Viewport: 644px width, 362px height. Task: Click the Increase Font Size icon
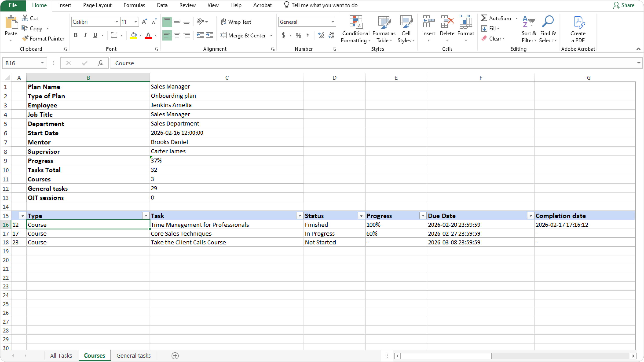[x=144, y=22]
